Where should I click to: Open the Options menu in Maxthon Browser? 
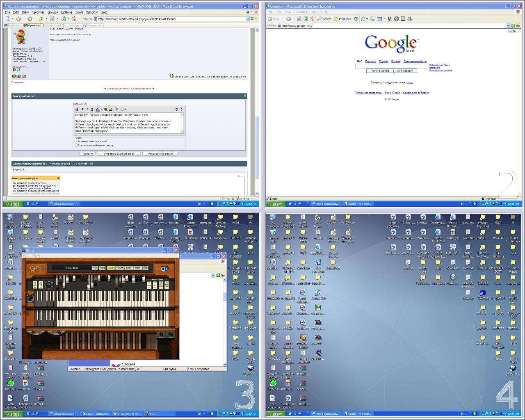66,12
